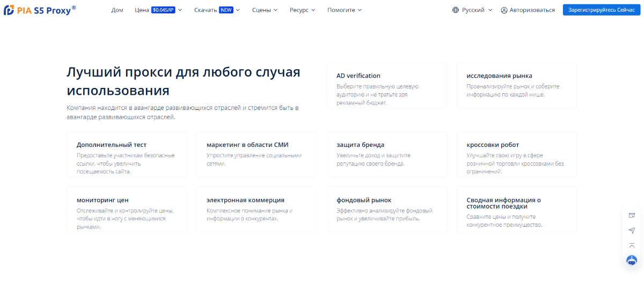
Task: Expand the Цена dropdown menu
Action: (158, 10)
